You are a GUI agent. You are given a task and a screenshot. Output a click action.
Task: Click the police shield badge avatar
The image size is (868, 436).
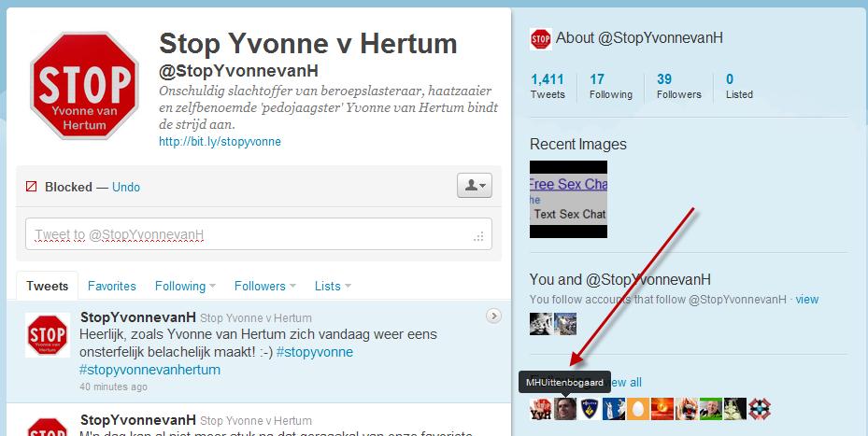coord(590,409)
